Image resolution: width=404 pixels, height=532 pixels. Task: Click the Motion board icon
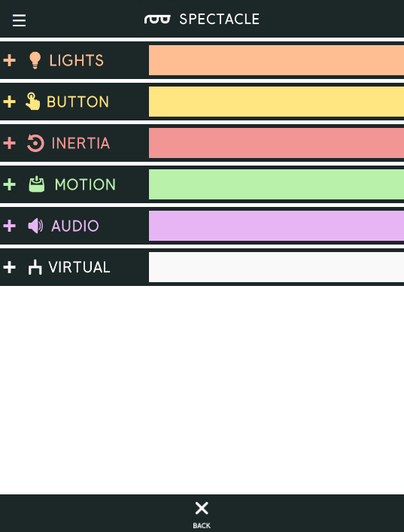click(37, 184)
